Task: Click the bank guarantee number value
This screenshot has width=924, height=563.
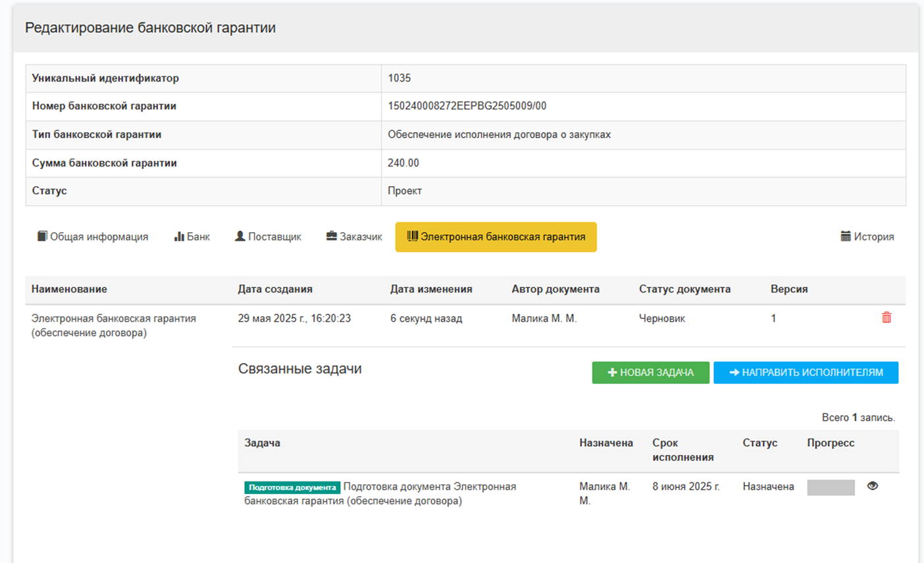Action: click(467, 106)
